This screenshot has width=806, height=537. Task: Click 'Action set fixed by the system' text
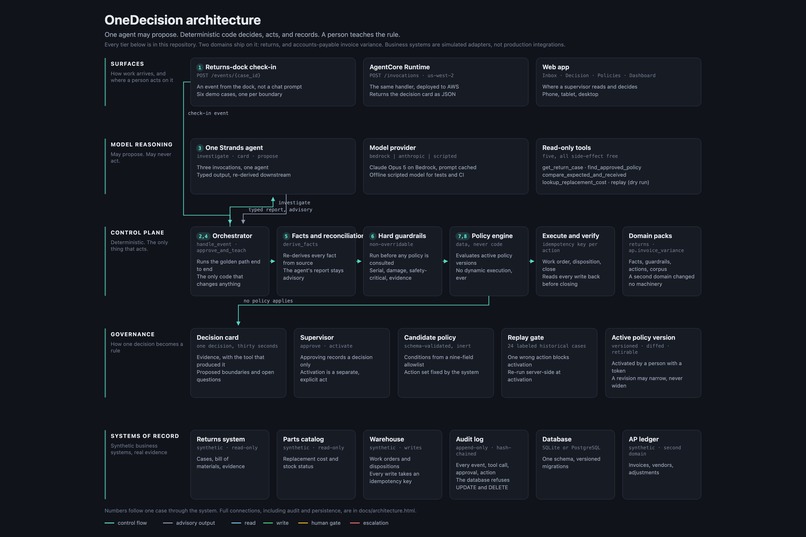(441, 372)
